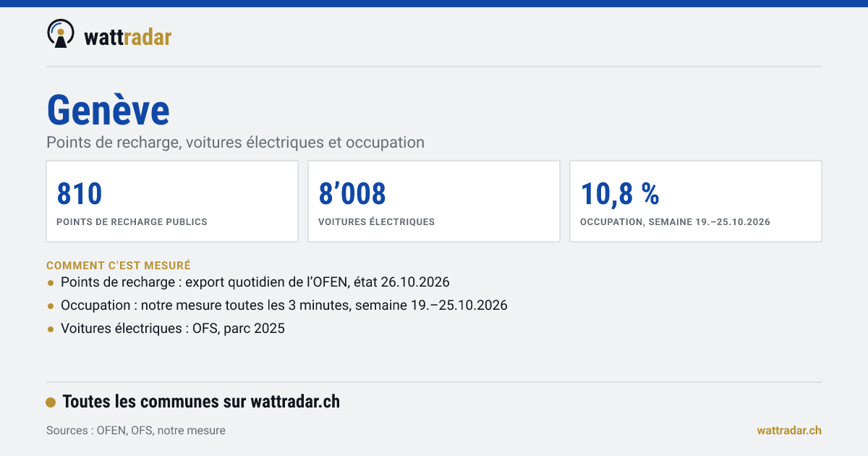Click the line about measuring every 3 minutes
Viewport: 868px width, 456px height.
284,305
